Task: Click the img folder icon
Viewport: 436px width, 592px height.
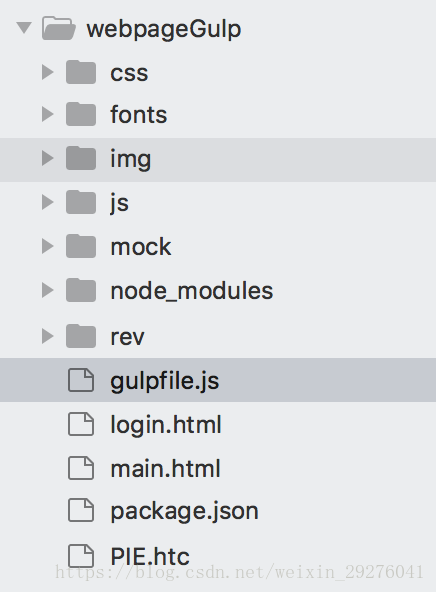Action: [81, 158]
